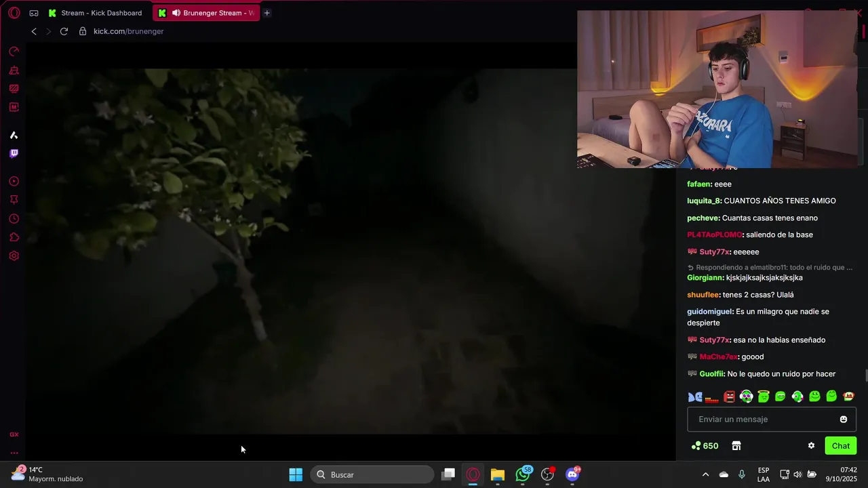
Task: Open PL4TAoPLOMO's chat username
Action: coord(714,235)
